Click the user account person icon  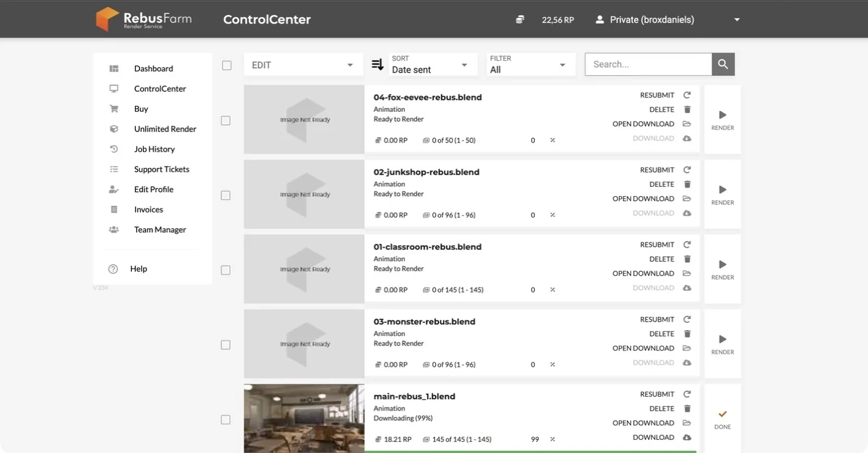tap(600, 20)
